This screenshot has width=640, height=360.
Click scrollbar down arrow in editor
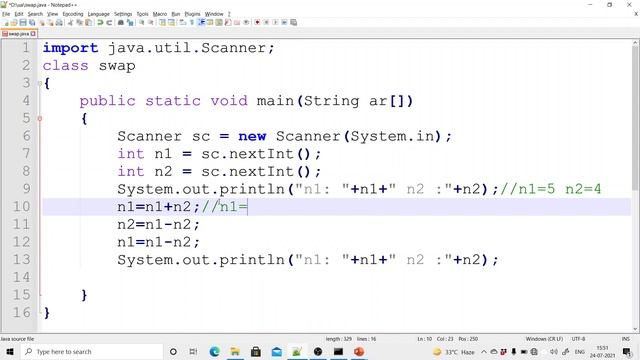[636, 329]
